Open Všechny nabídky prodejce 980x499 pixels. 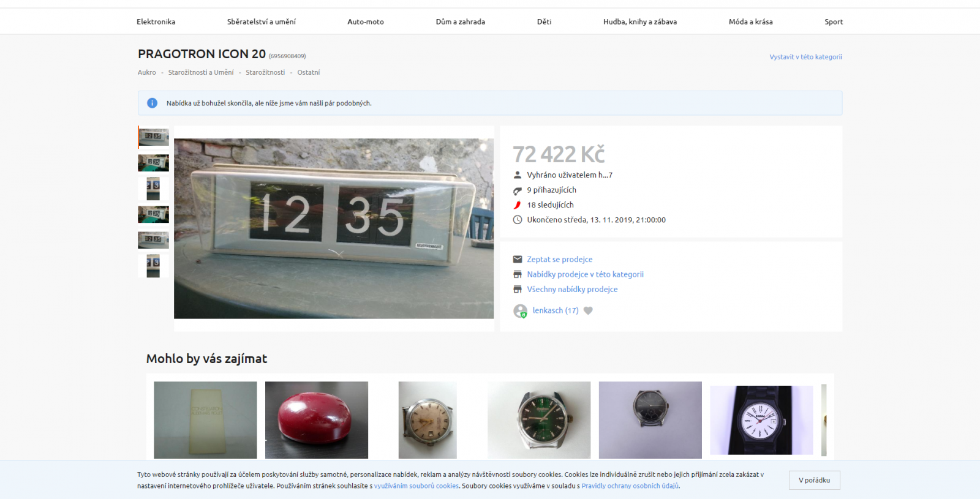click(572, 290)
